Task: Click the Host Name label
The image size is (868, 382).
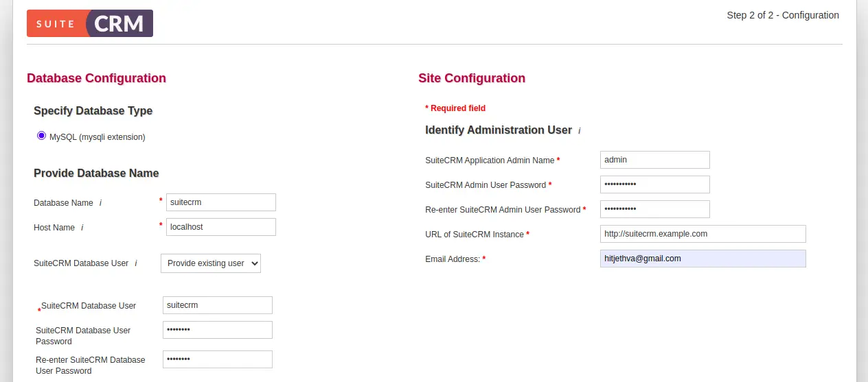Action: 54,228
